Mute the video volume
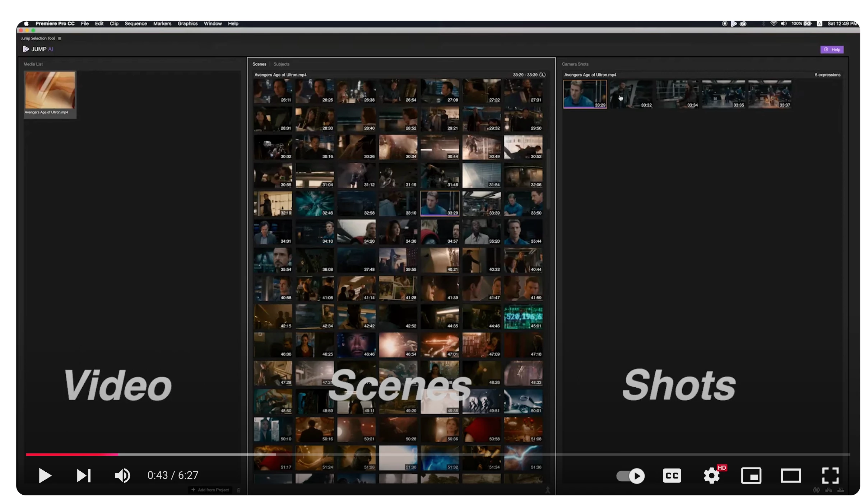The height and width of the screenshot is (504, 864). click(122, 475)
